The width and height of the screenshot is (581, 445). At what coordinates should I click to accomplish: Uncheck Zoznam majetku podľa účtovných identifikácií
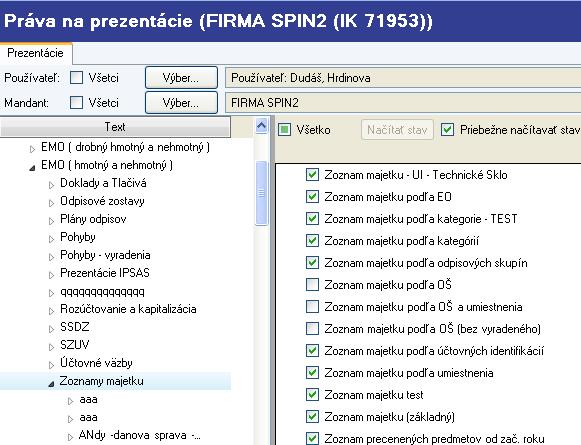point(312,351)
